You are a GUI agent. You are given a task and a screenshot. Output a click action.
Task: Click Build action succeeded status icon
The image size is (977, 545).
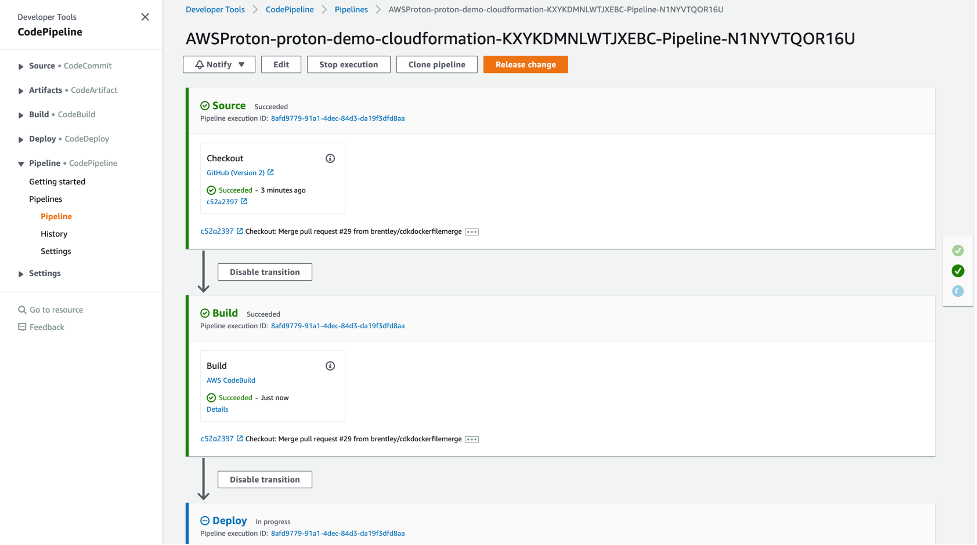click(211, 398)
